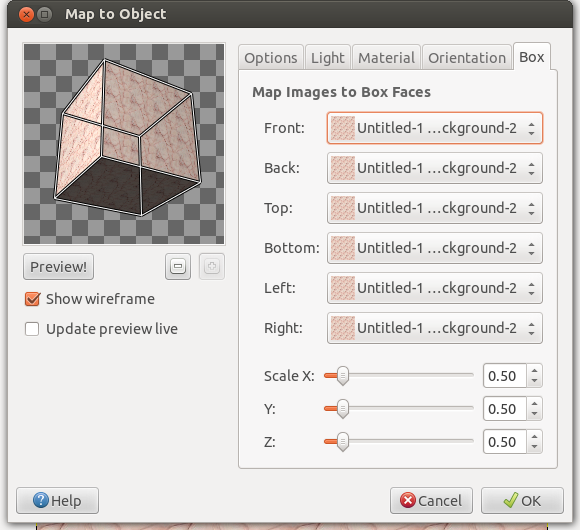Click the Scale X slider handle

343,376
